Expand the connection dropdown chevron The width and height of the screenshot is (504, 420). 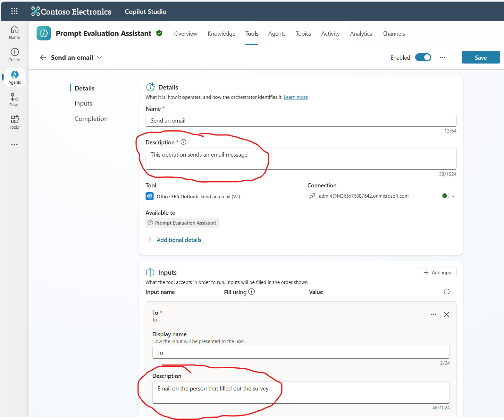tap(453, 196)
